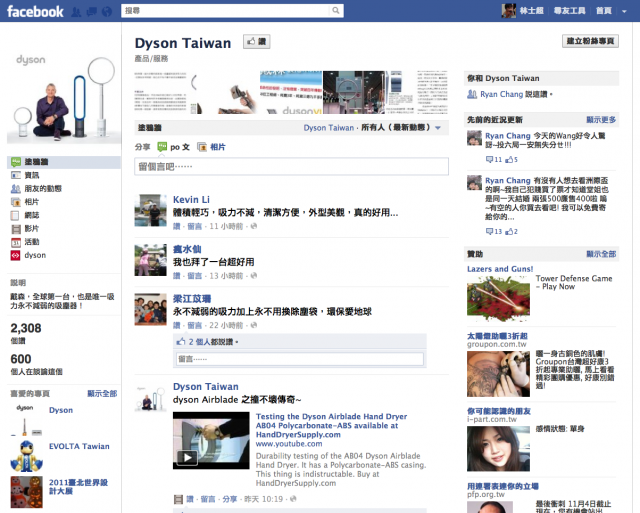Click the like icon showing 2 likes
The height and width of the screenshot is (513, 640).
pyautogui.click(x=511, y=231)
